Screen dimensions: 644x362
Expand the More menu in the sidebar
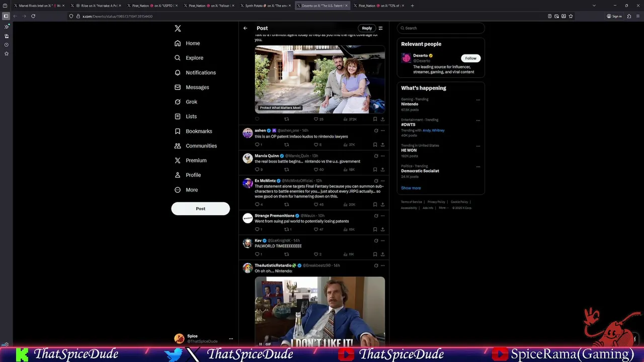pyautogui.click(x=186, y=190)
